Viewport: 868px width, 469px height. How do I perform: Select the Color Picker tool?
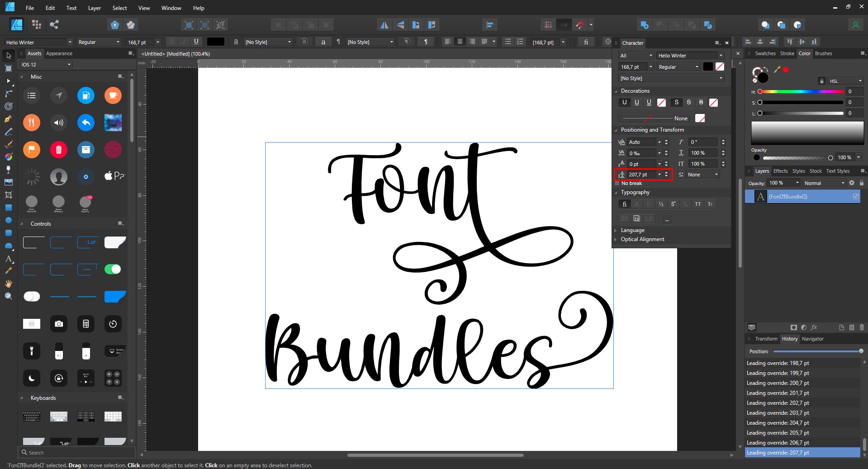pos(9,271)
